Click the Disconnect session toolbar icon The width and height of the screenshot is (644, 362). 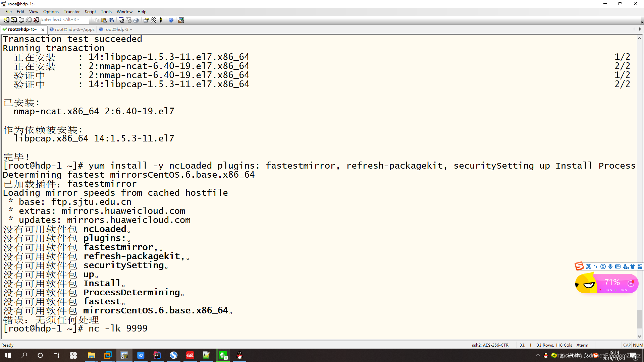click(36, 20)
